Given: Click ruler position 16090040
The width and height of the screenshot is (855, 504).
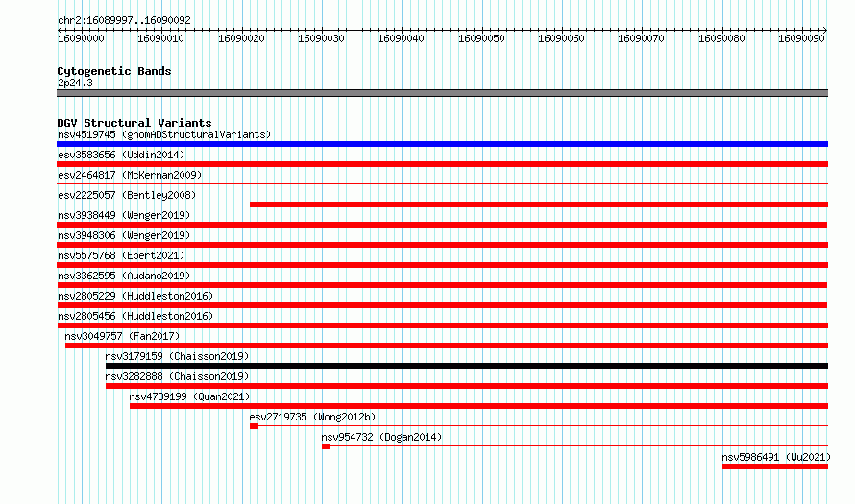Looking at the screenshot, I should click(x=402, y=38).
